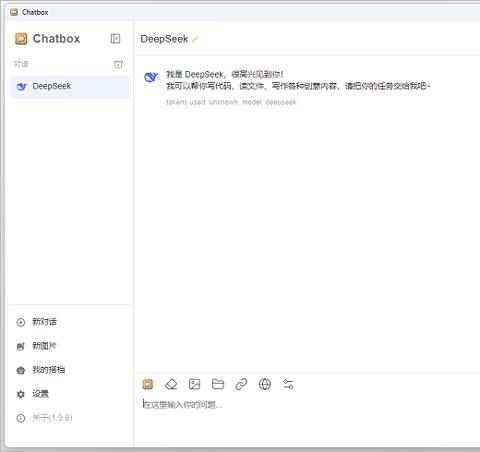Image resolution: width=480 pixels, height=452 pixels.
Task: Click the Chatbox app icon in the title bar
Action: (x=14, y=12)
